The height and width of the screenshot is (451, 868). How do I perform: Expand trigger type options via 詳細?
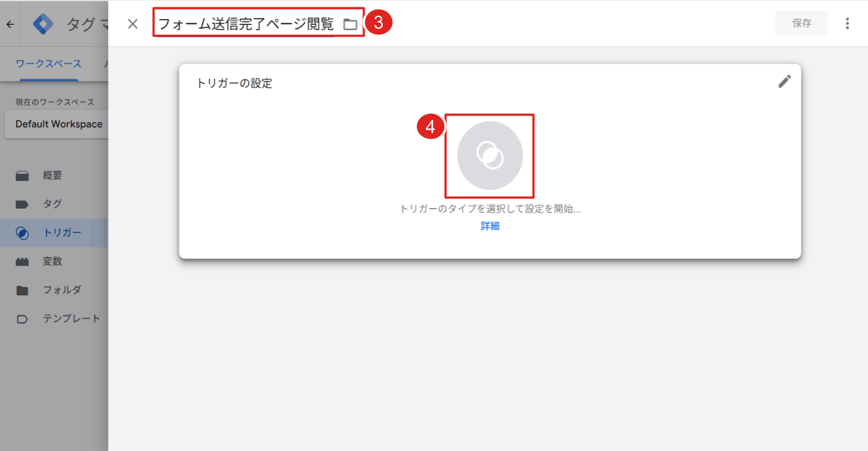[x=489, y=225]
